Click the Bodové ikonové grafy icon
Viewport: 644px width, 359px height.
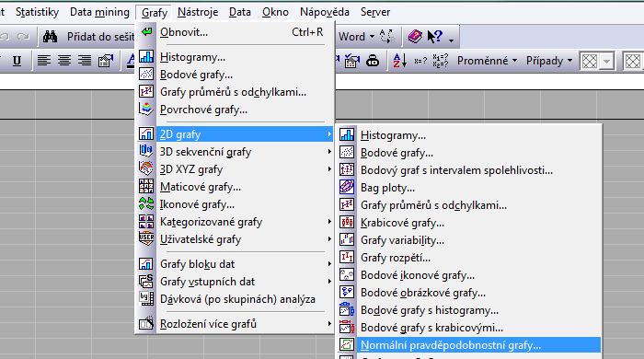[347, 275]
